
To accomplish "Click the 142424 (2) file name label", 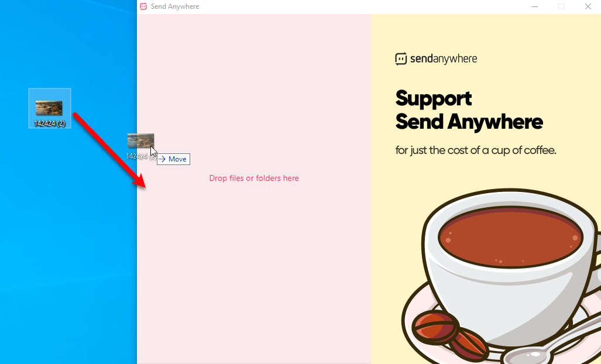I will [49, 123].
